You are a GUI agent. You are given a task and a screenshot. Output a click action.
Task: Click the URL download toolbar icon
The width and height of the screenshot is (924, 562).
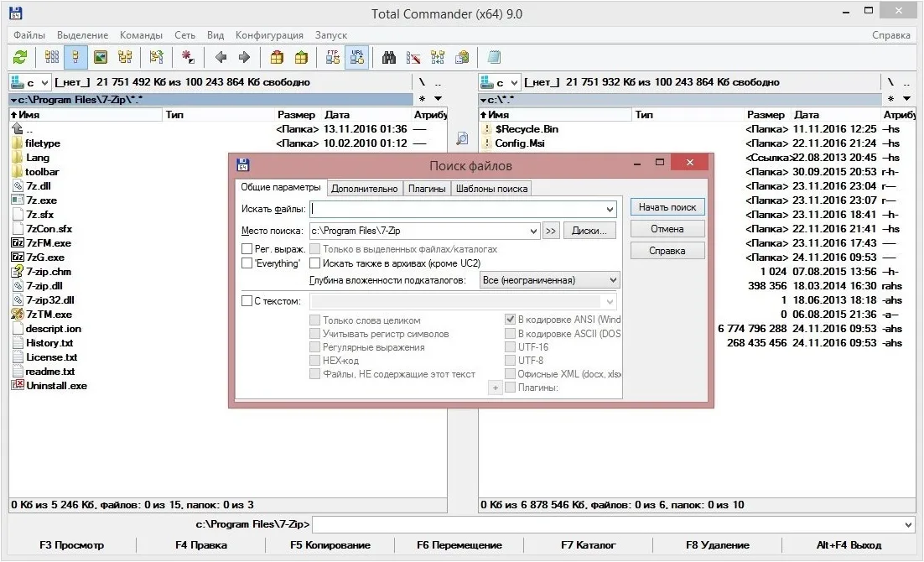coord(356,57)
